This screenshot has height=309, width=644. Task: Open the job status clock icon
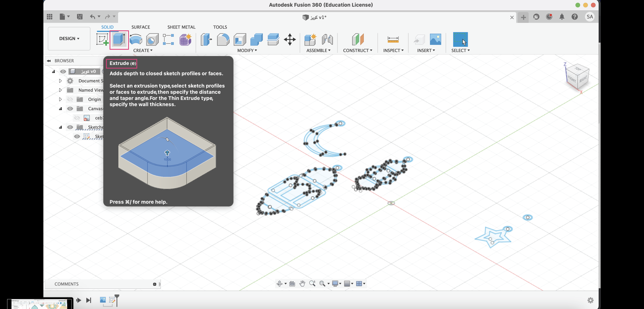(x=549, y=17)
